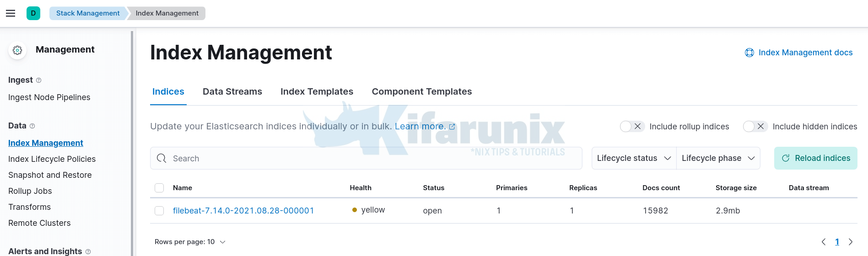Switch to the Data Streams tab
Viewport: 868px width, 256px height.
(232, 91)
